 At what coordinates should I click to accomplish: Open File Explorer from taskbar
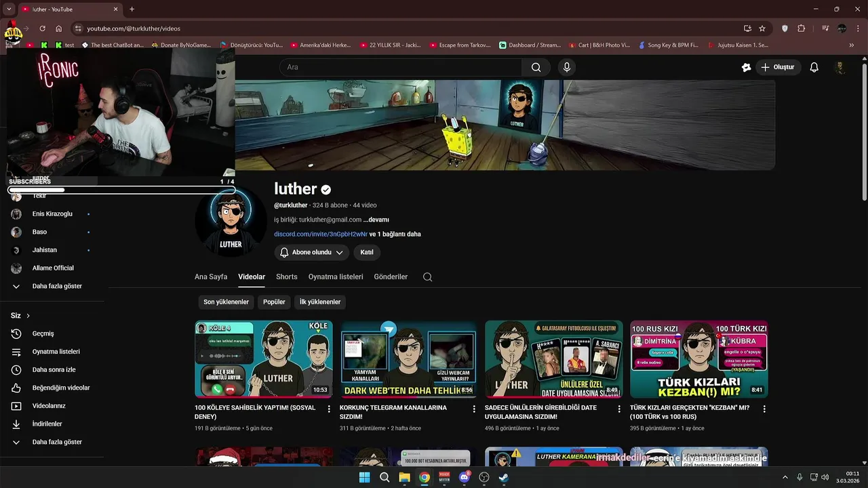tap(404, 477)
